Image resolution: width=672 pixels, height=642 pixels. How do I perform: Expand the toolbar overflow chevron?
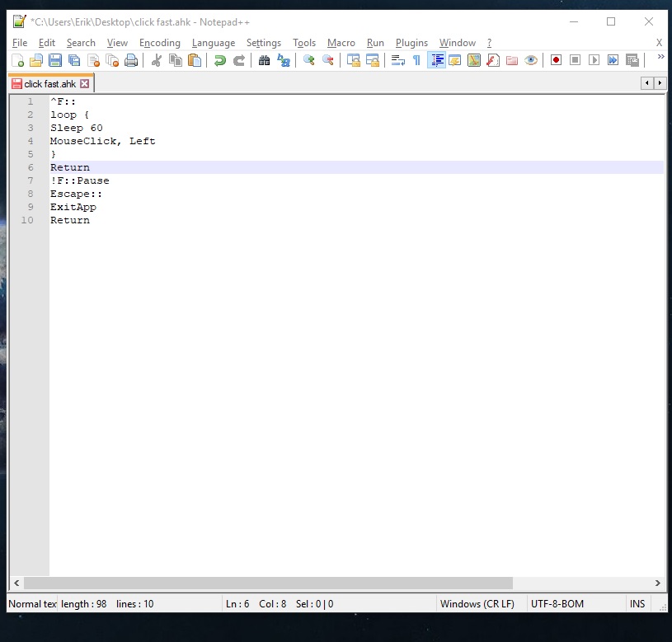click(x=660, y=57)
